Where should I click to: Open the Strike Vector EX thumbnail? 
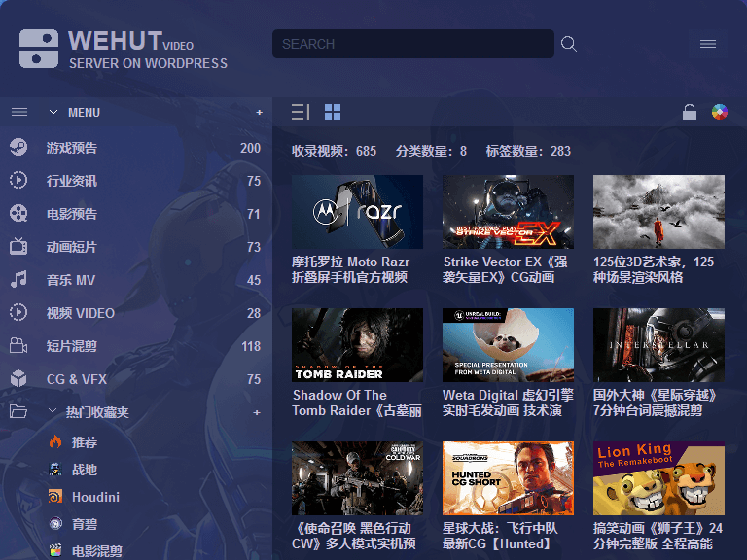click(508, 212)
